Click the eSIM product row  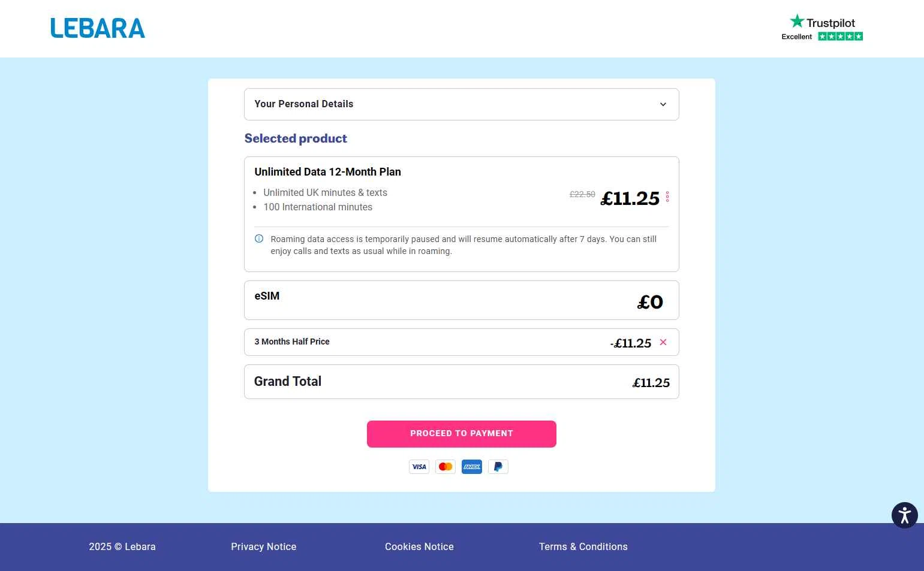[x=461, y=300]
